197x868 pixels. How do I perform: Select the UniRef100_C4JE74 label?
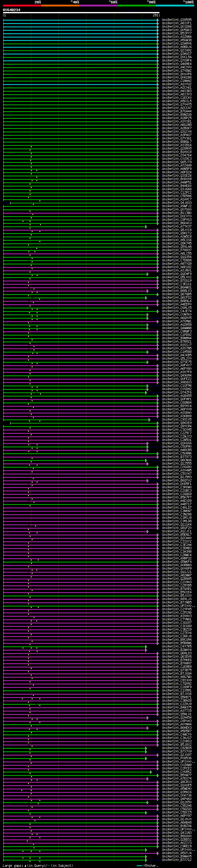[176, 311]
